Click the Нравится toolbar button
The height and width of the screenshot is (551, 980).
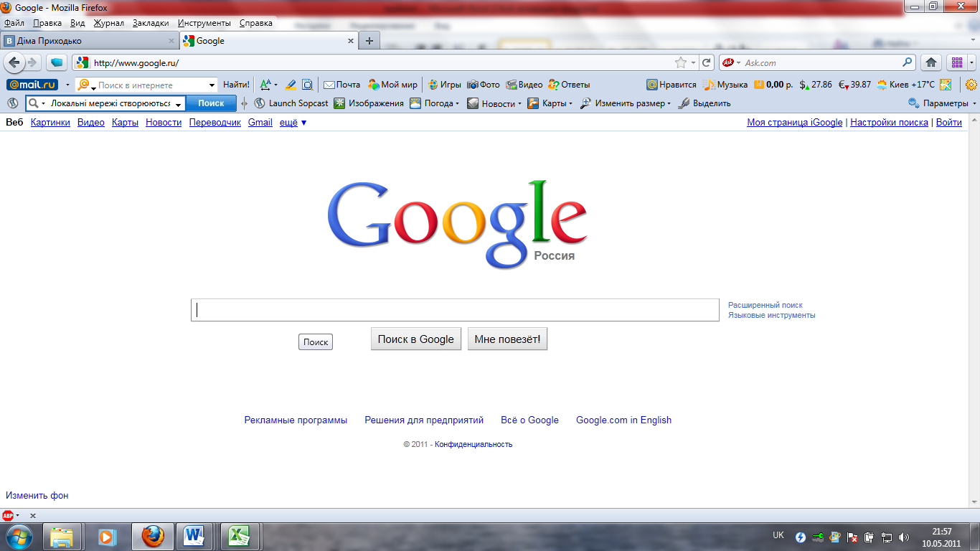[x=672, y=85]
